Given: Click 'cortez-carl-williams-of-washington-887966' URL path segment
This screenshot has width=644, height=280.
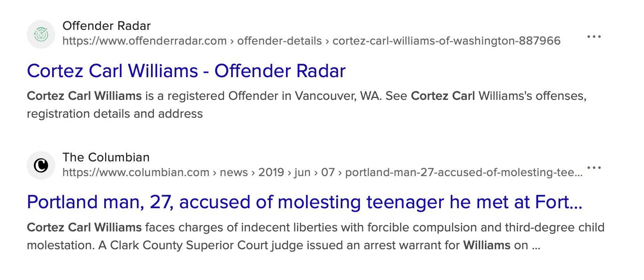Looking at the screenshot, I should click(446, 41).
